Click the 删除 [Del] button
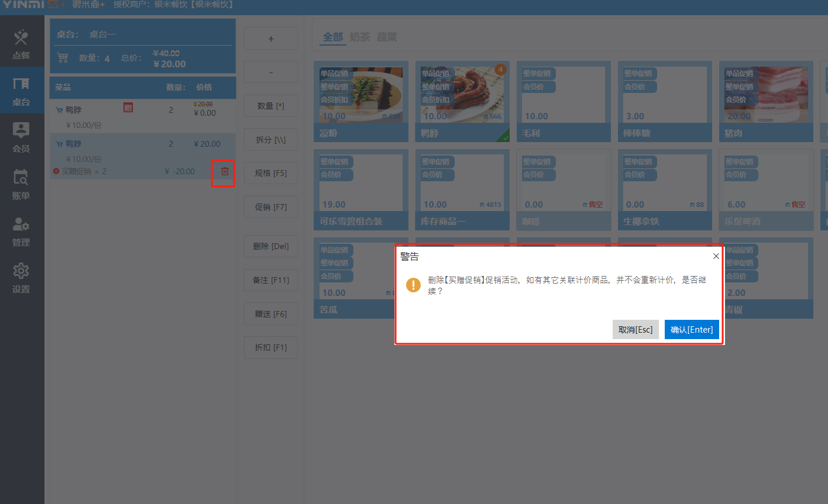Screen dimensions: 828x504 (270, 246)
